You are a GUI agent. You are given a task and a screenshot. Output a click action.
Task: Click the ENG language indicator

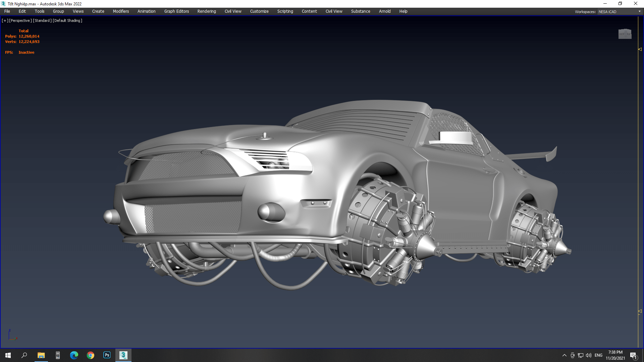[x=598, y=355]
